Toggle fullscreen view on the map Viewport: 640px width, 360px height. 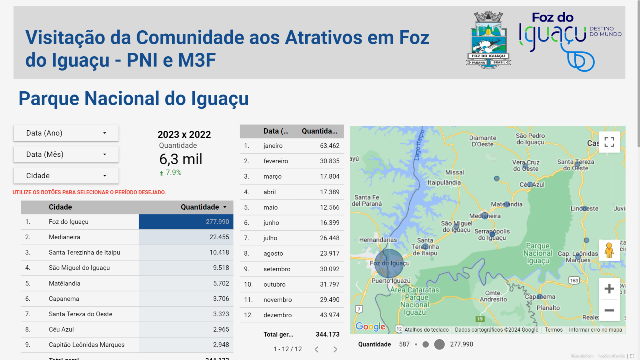609,142
